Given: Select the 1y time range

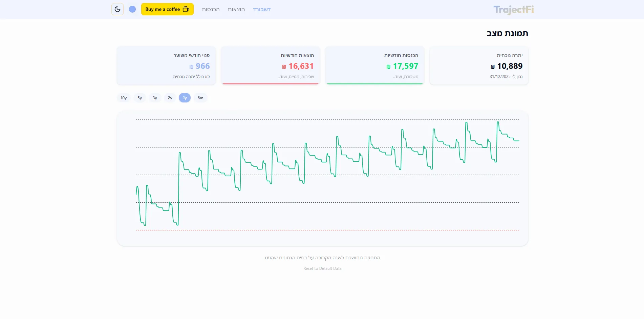Looking at the screenshot, I should click(185, 98).
